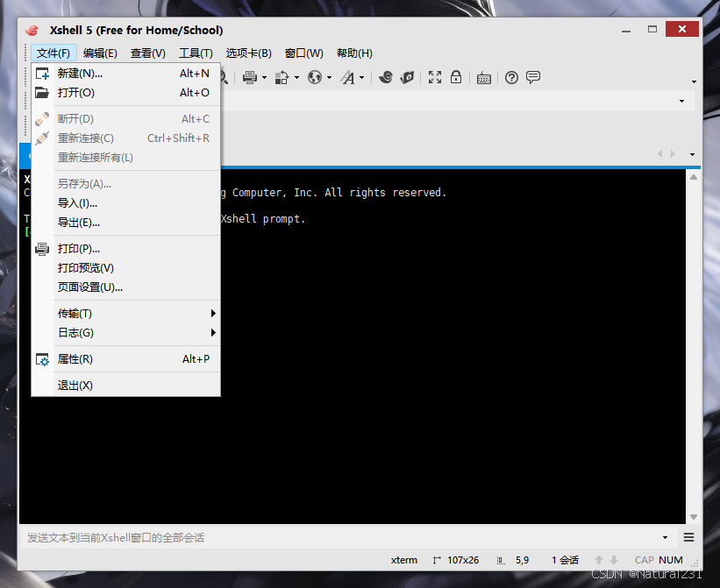Click the Open folder icon in File menu
The image size is (720, 588).
[x=42, y=93]
